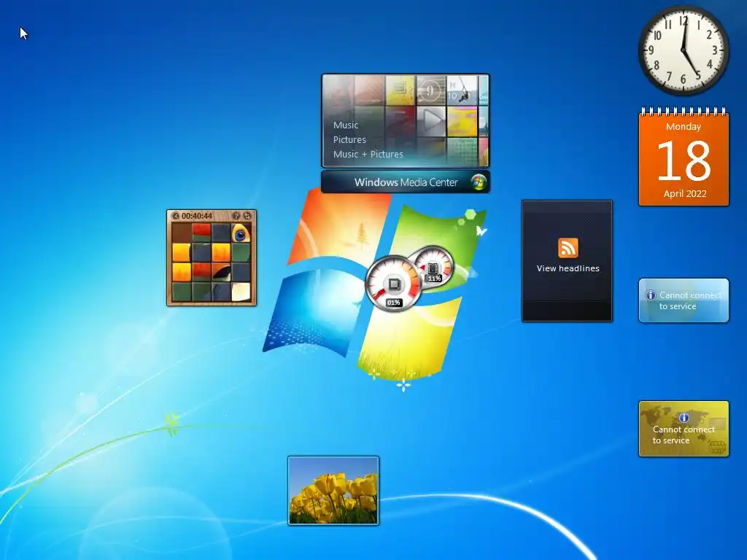
Task: Click the toucan eye puzzle tile
Action: pos(241,233)
